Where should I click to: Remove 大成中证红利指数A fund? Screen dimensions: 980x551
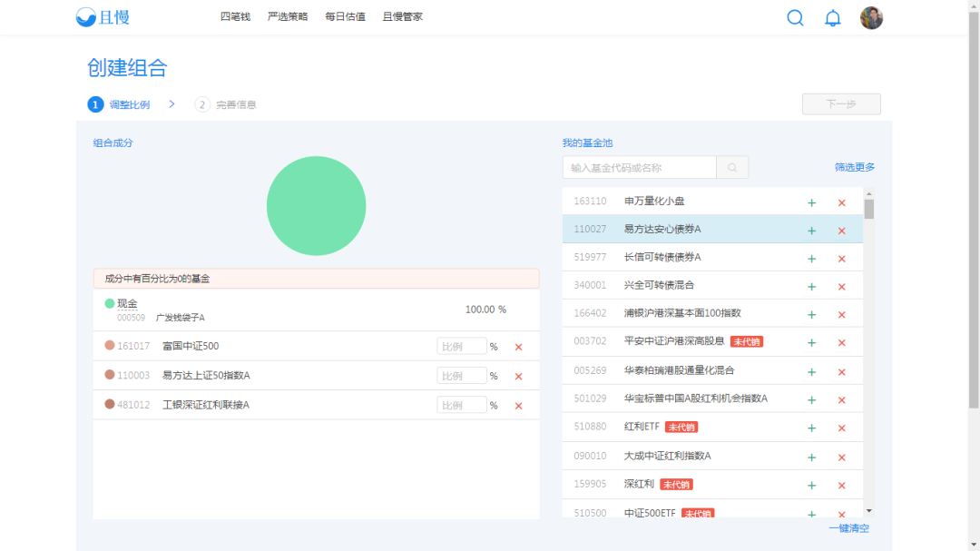(841, 458)
